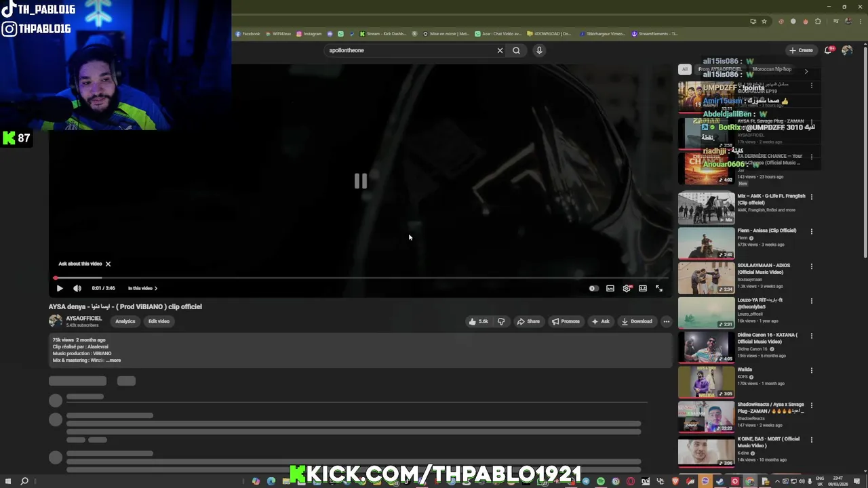Open YouTube notifications bell
868x488 pixels.
tap(829, 50)
